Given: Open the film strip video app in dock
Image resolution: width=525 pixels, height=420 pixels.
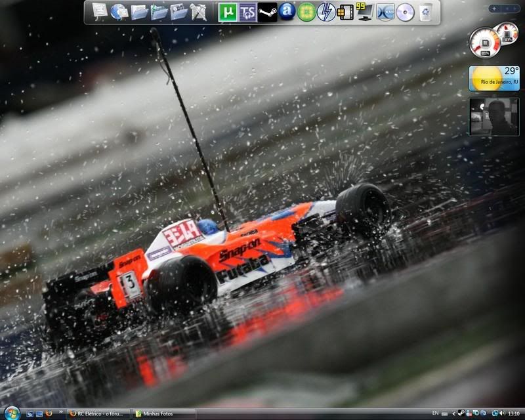Looking at the screenshot, I should pos(345,12).
